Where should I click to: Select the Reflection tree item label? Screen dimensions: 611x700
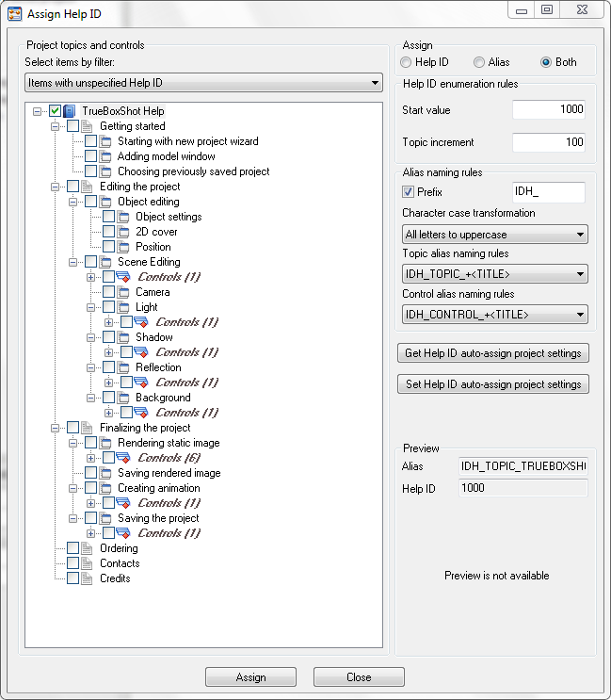click(x=158, y=367)
